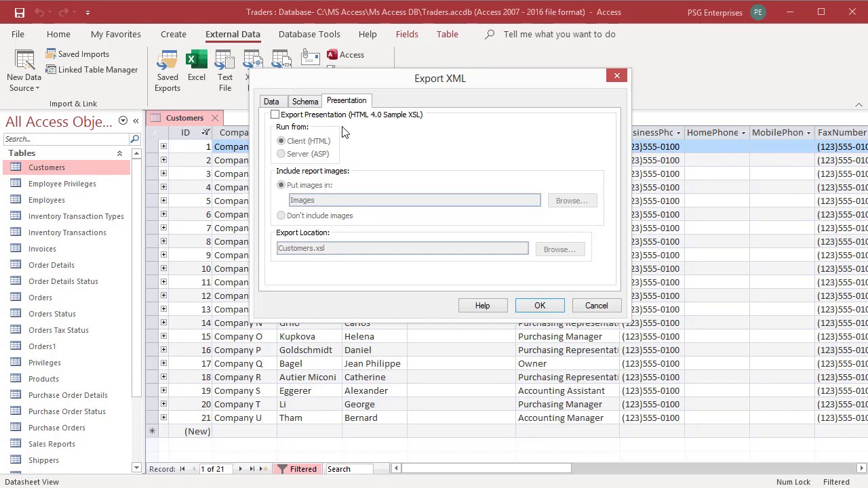Viewport: 868px width, 488px height.
Task: Close the Customers table tab
Action: [215, 118]
